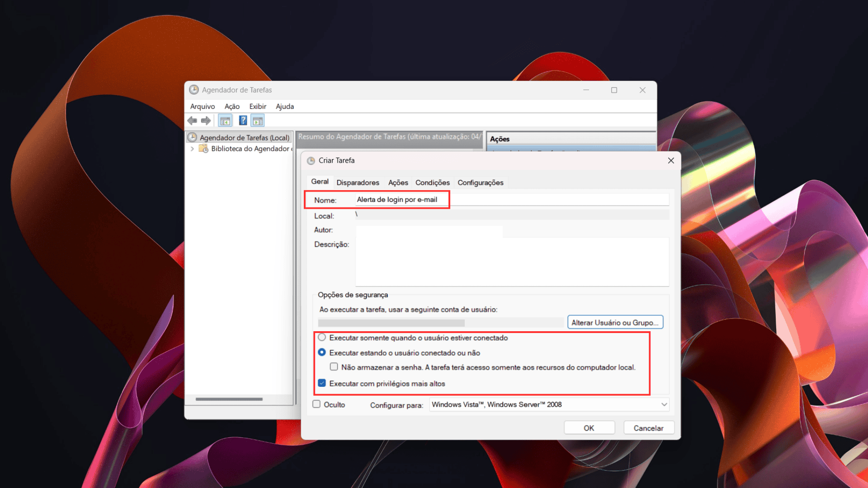Click the 'Alterar Usuário ou Grupo...' button
Screen dimensions: 868x488
coord(615,323)
